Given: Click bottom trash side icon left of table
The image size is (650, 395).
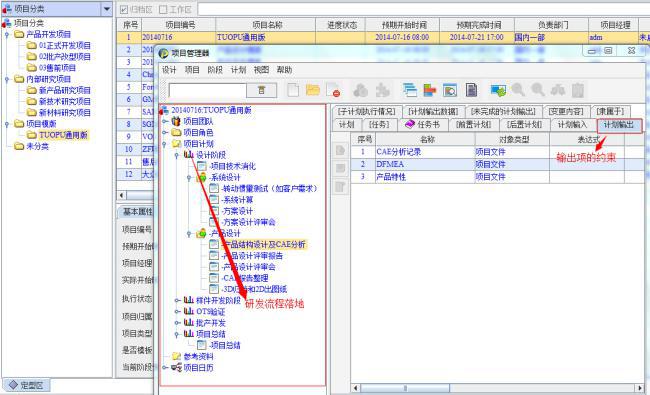Looking at the screenshot, I should (340, 186).
